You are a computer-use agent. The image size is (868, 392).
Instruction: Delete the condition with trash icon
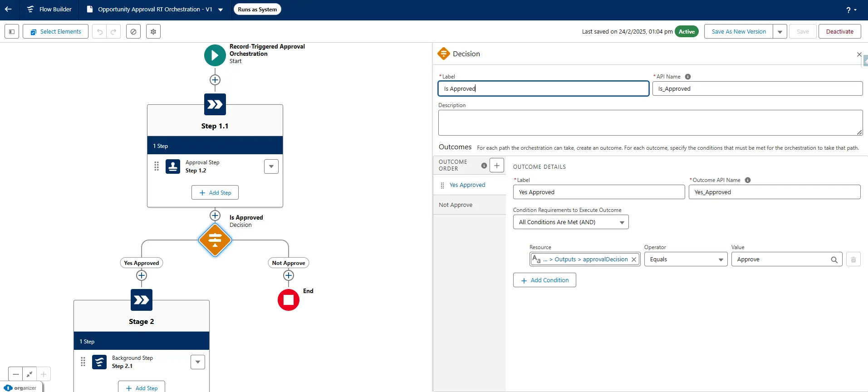853,260
